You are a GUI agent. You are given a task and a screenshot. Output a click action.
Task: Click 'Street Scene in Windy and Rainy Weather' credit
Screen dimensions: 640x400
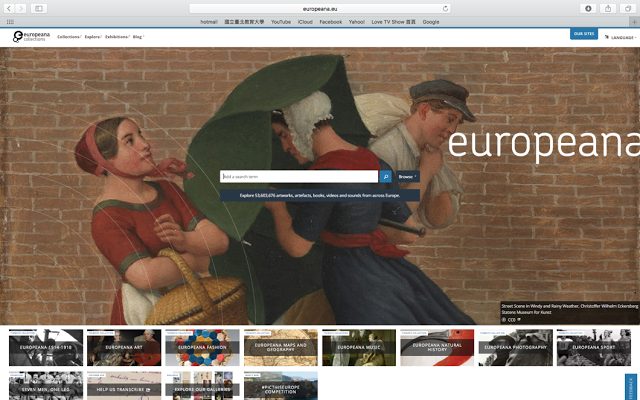pyautogui.click(x=569, y=306)
